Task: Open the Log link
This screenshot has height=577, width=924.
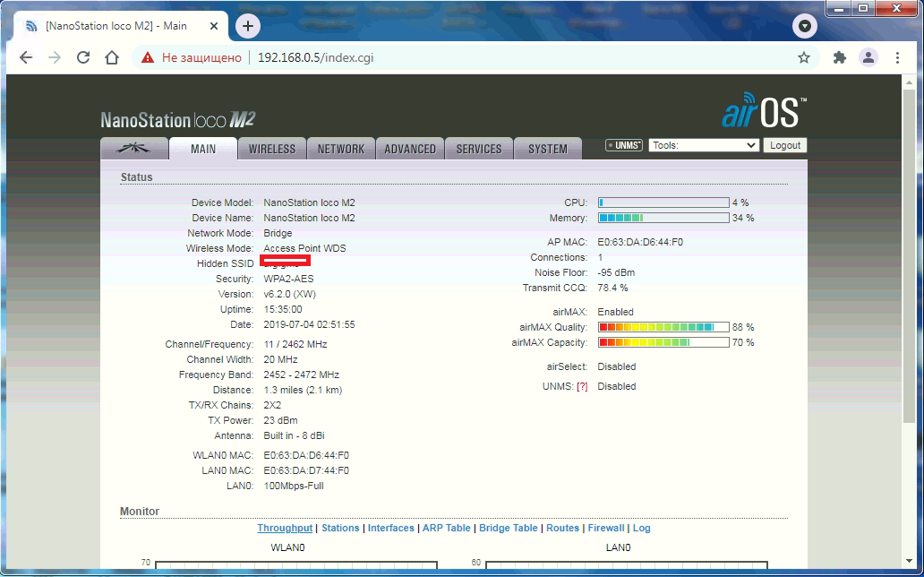Action: click(x=641, y=528)
